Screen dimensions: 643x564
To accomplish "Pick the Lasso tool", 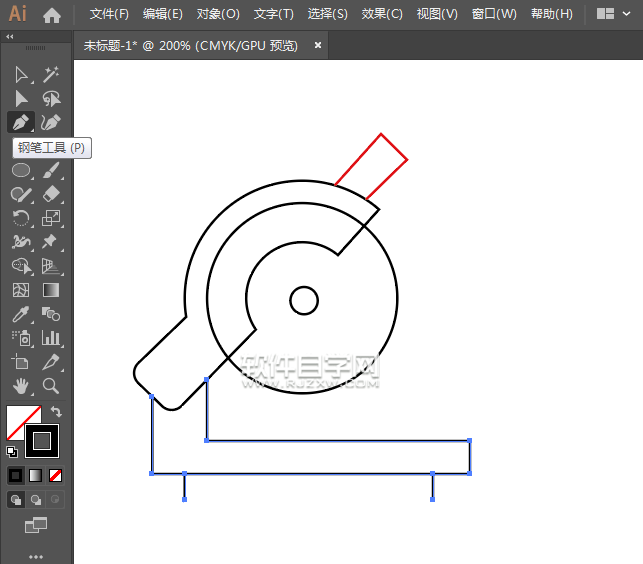I will (51, 98).
